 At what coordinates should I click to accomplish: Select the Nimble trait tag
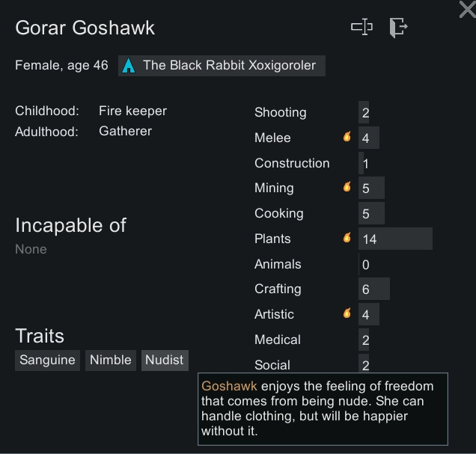(111, 360)
